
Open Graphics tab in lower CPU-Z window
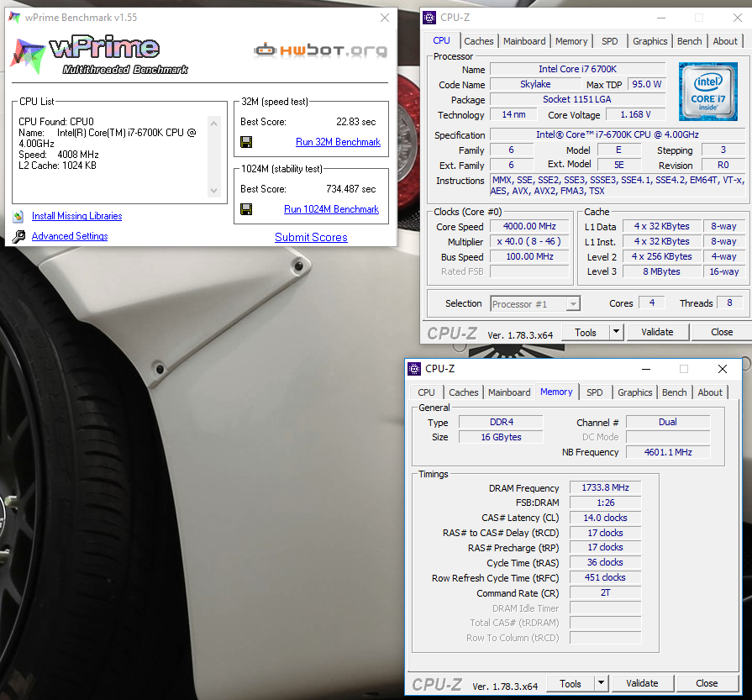[635, 392]
